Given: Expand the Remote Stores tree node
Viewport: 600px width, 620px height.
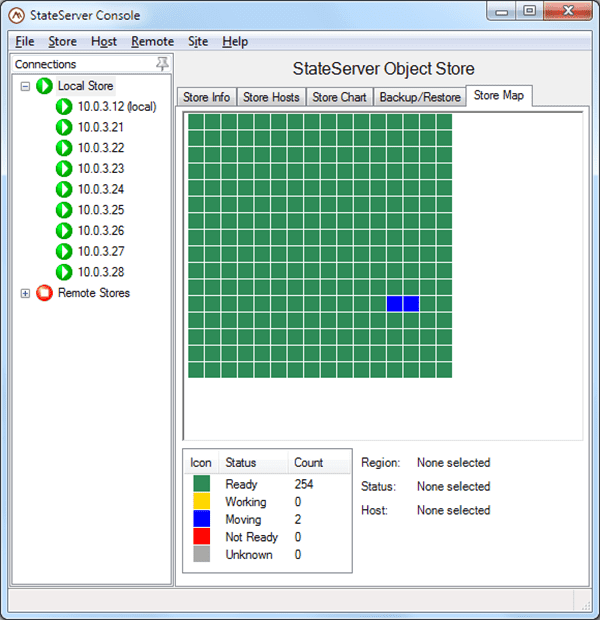Looking at the screenshot, I should tap(25, 293).
